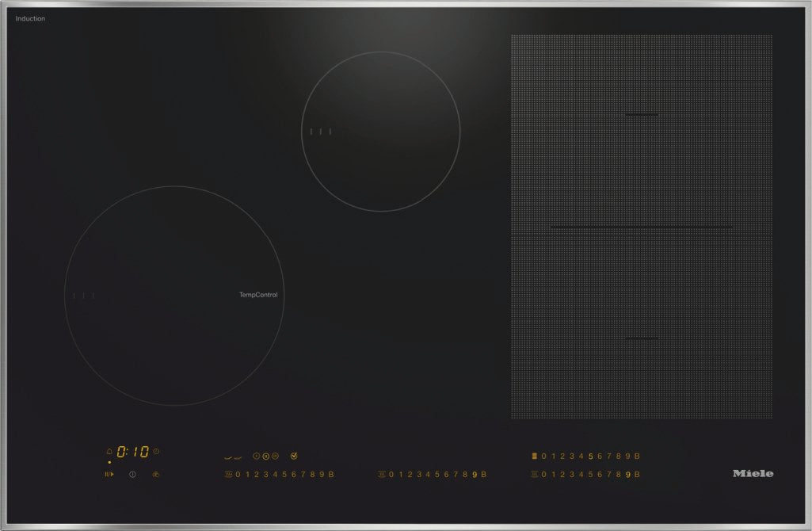Tap keep-warm icon for middle zone row
The height and width of the screenshot is (531, 812).
(382, 475)
